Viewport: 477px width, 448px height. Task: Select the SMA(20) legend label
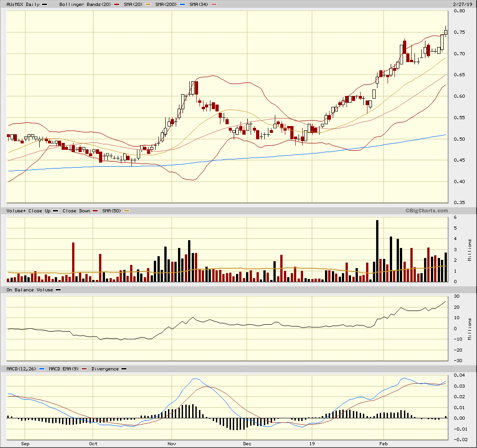[x=133, y=4]
